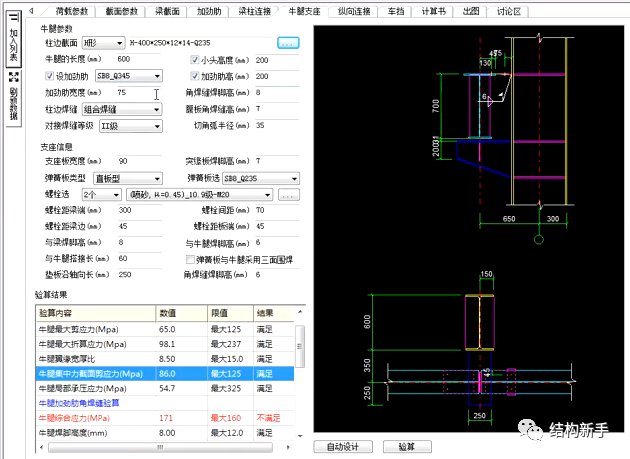
Task: Click the browse button next to bolt grade
Action: (288, 195)
